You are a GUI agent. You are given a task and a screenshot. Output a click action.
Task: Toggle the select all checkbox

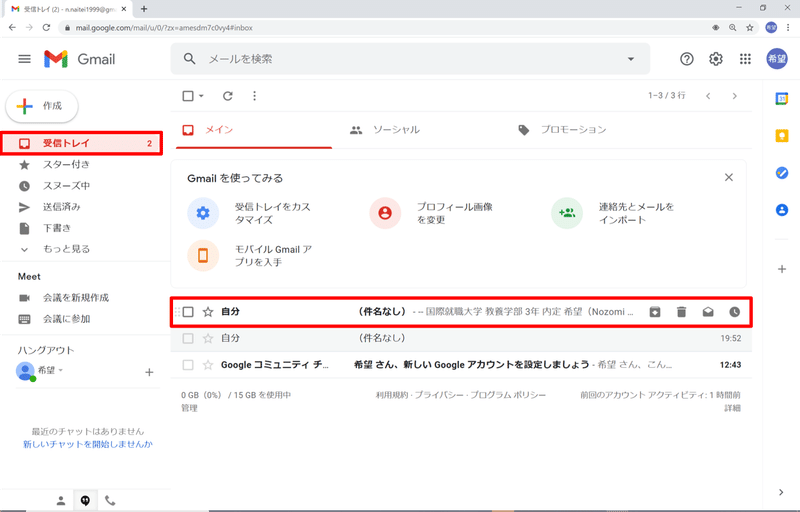point(188,96)
